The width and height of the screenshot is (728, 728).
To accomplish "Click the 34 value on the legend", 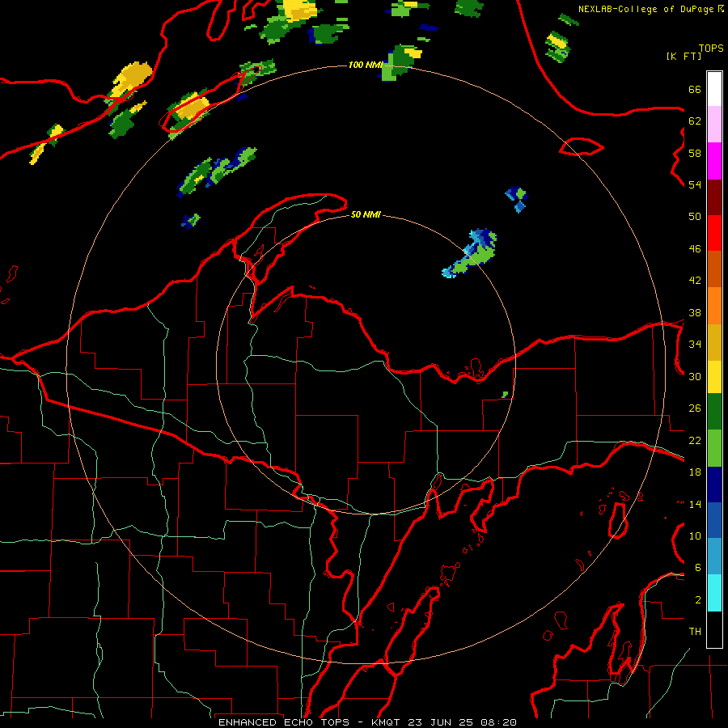I will (x=695, y=345).
